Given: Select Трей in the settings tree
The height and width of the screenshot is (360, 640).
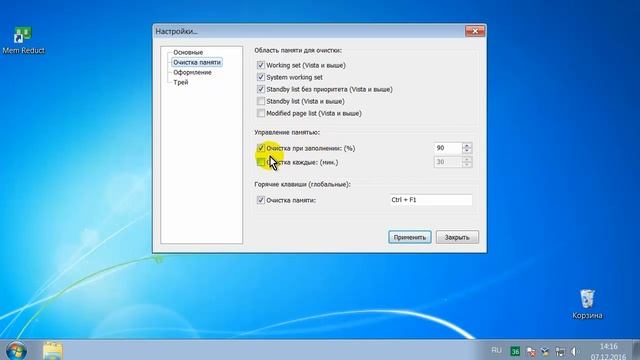Looking at the screenshot, I should (180, 82).
